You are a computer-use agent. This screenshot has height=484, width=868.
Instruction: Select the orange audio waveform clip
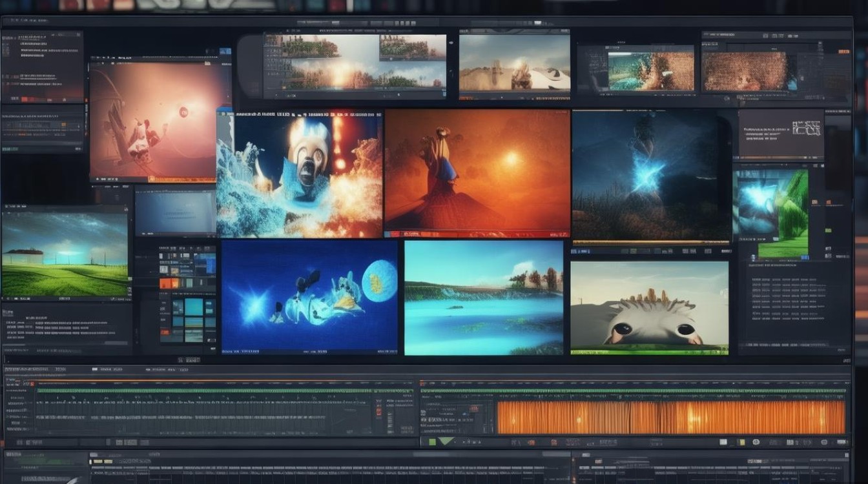[670, 418]
